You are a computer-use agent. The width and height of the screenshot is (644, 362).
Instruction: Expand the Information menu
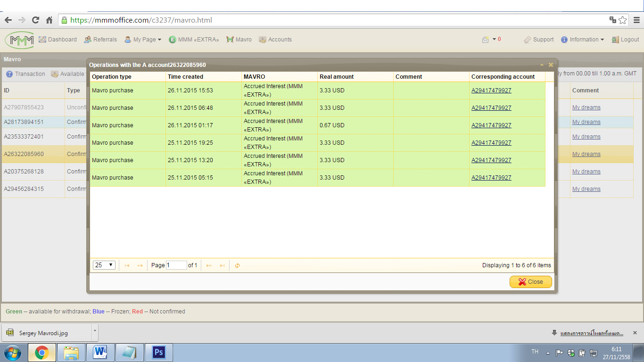[x=582, y=40]
